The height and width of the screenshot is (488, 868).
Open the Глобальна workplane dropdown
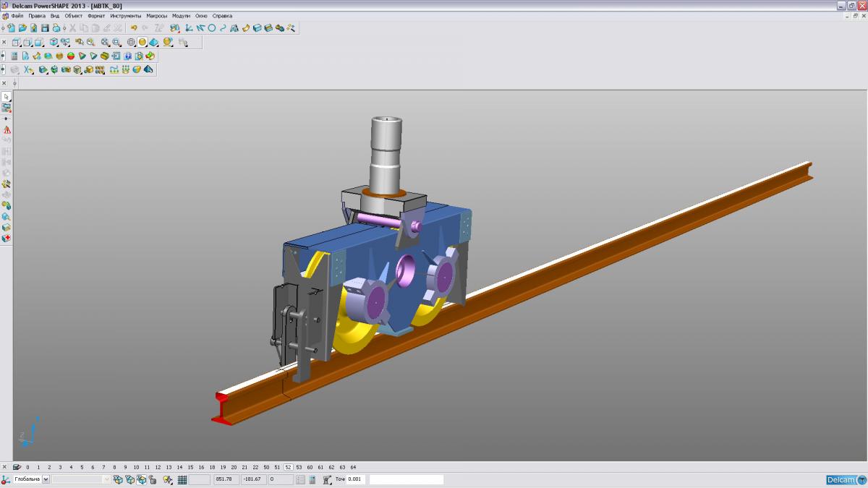click(x=46, y=479)
